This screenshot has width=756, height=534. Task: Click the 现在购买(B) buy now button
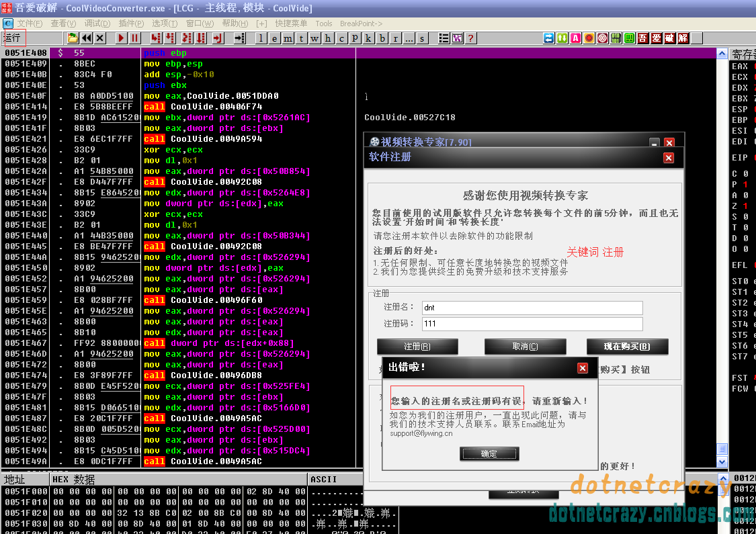tap(627, 347)
